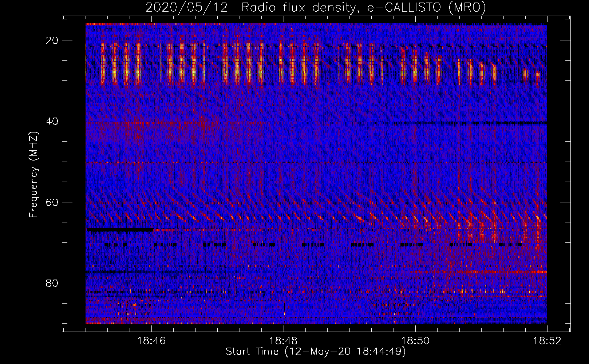
Task: Click the 'Frequency (MHZ)' axis label
Action: click(x=33, y=175)
